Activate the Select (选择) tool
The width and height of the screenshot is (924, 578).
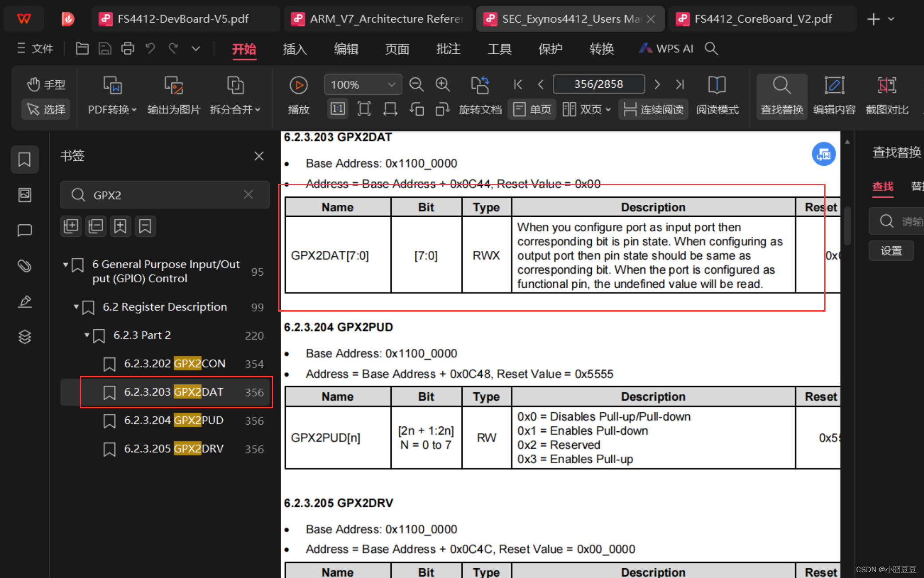[46, 109]
